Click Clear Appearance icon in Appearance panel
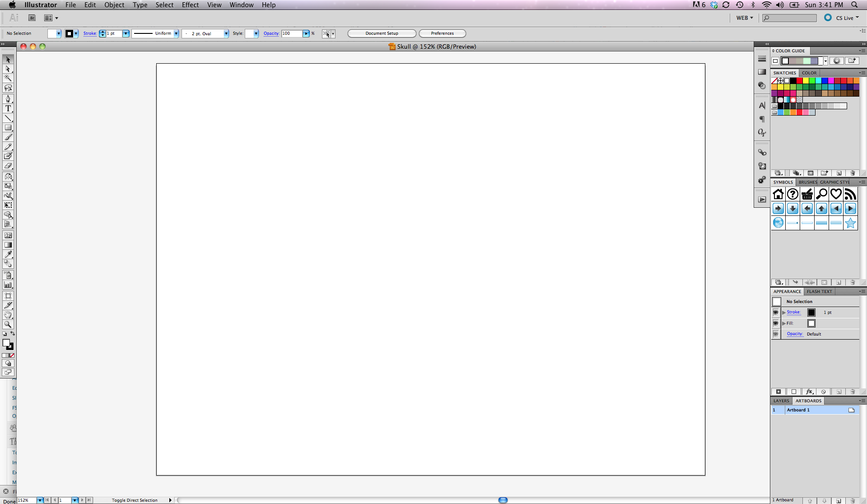This screenshot has height=504, width=867. point(824,392)
